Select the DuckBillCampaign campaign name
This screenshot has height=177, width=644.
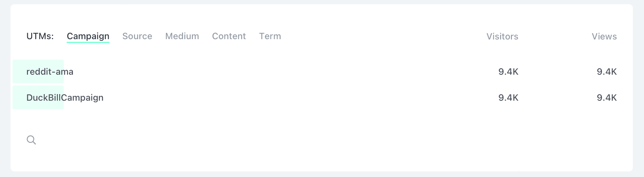click(65, 98)
